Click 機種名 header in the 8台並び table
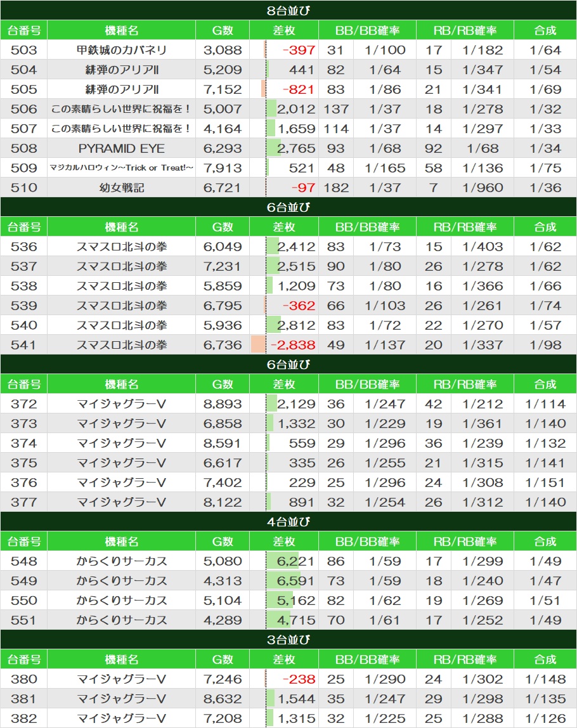The height and width of the screenshot is (728, 577). point(122,30)
